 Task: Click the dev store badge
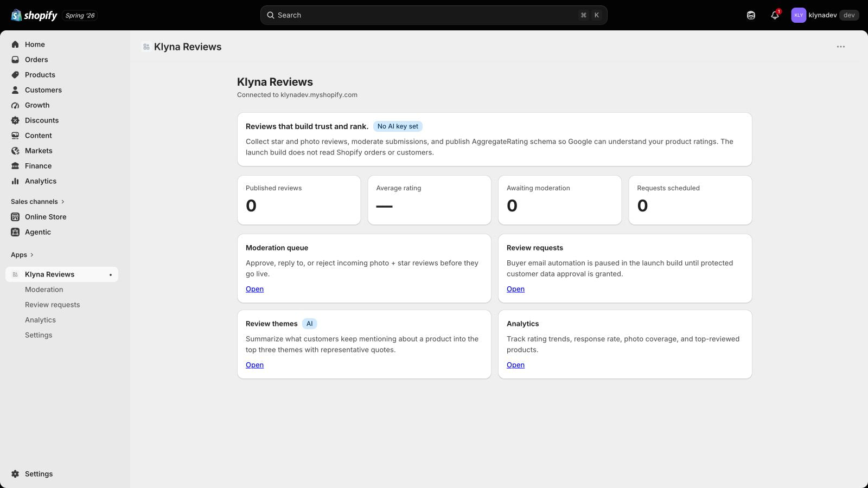tap(849, 15)
